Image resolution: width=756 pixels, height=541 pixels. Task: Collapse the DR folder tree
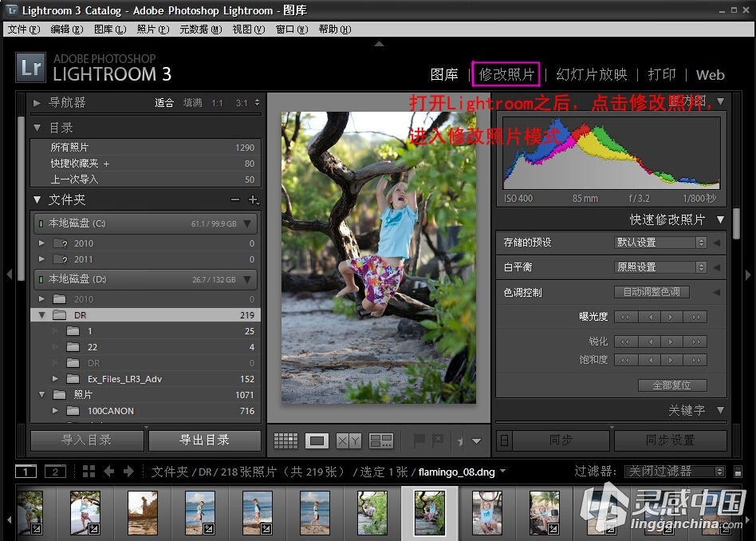[x=42, y=315]
